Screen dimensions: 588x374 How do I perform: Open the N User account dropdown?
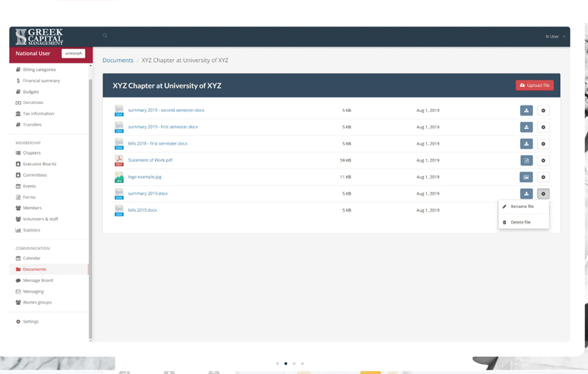pos(555,36)
